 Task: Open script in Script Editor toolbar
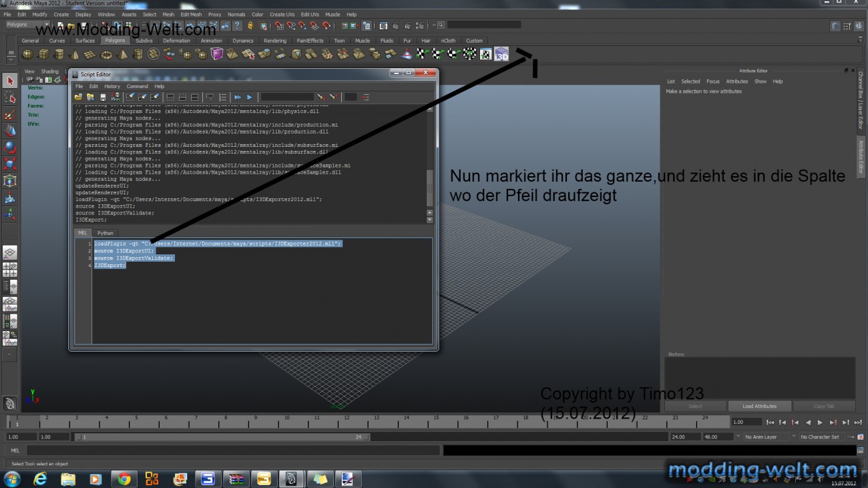point(78,97)
